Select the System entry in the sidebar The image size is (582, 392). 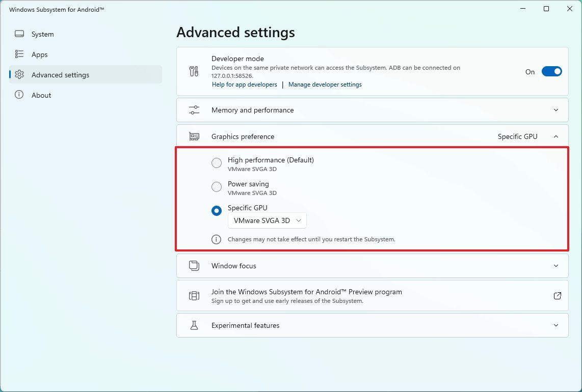tap(42, 34)
